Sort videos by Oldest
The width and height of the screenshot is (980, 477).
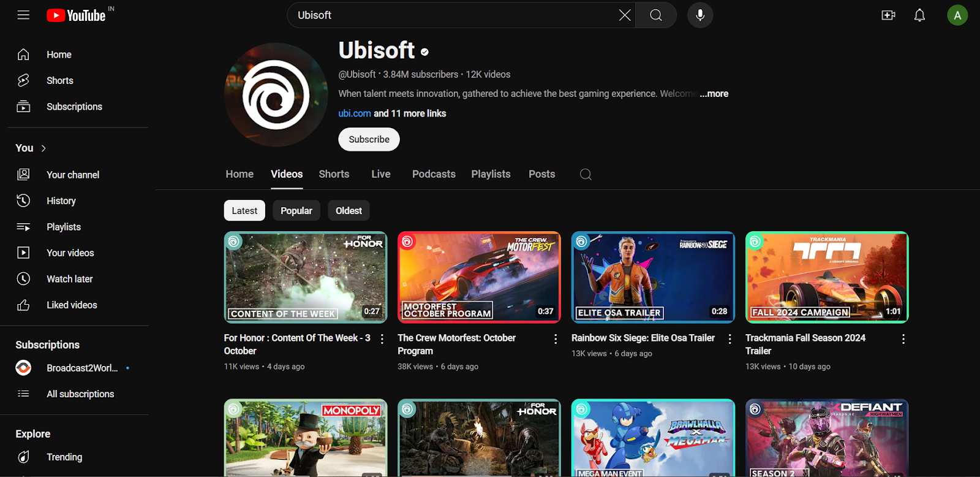[x=349, y=211]
